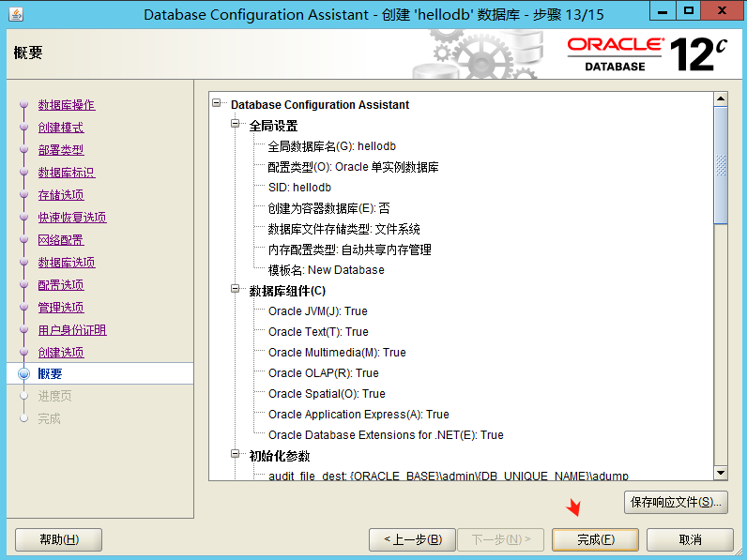747x560 pixels.
Task: Go to 创建模式 step link
Action: (x=61, y=128)
